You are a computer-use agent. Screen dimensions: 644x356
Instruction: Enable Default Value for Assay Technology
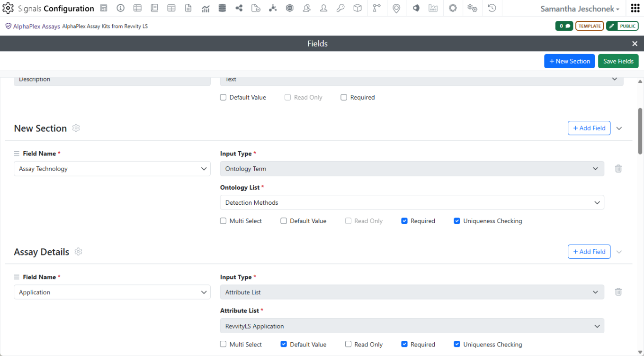point(284,221)
